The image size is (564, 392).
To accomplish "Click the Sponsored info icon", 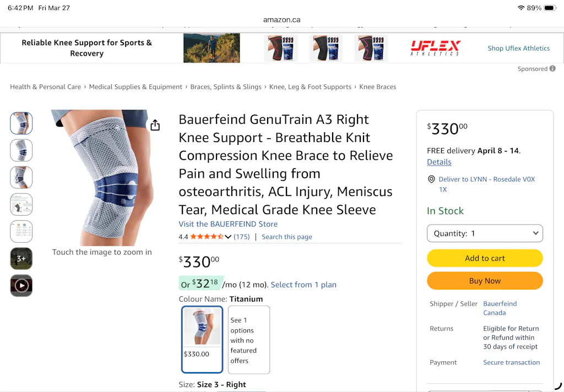I will [x=552, y=69].
